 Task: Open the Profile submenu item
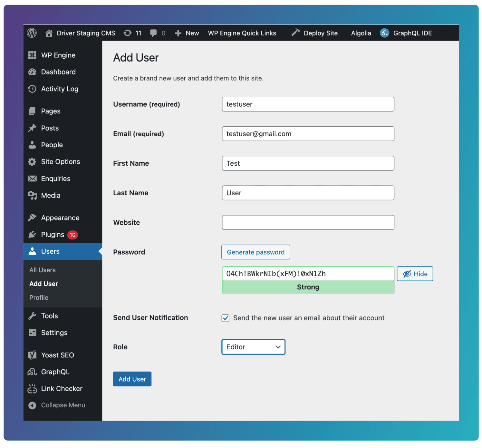(x=39, y=297)
